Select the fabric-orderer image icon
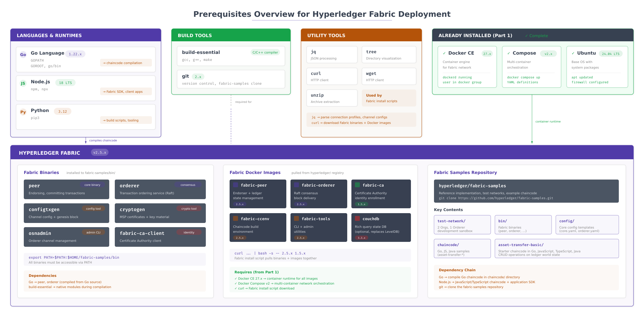 296,185
